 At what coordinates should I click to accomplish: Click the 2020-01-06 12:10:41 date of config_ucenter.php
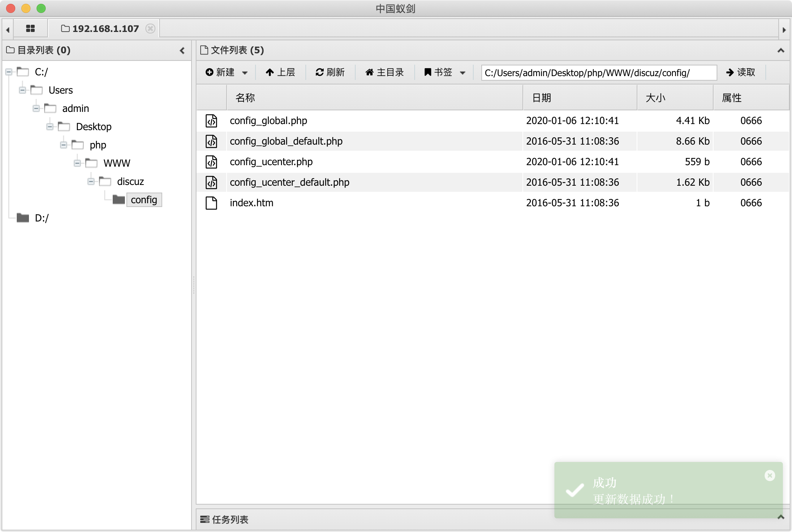click(x=572, y=162)
